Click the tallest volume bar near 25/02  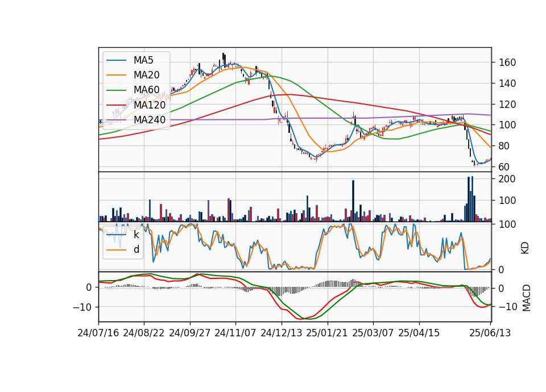(353, 201)
